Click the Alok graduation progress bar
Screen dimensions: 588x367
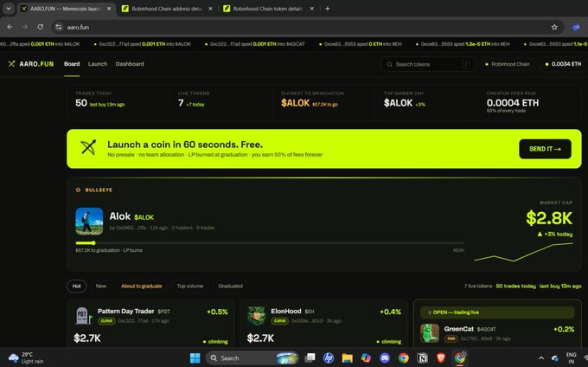click(270, 243)
